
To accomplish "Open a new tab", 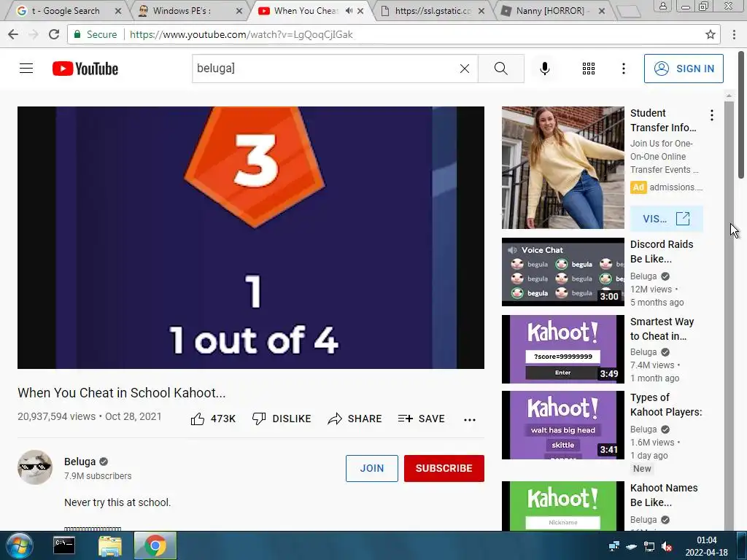I will coord(629,12).
